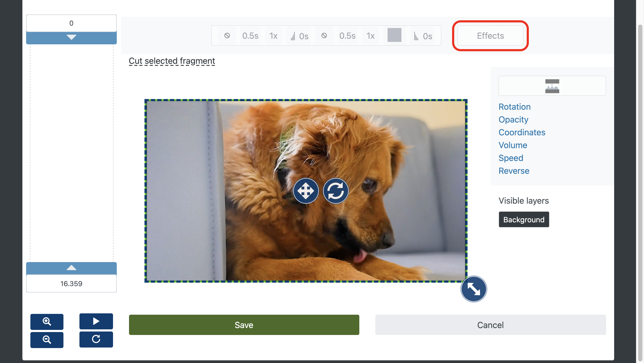Click the second 0.5s duration button

(347, 35)
